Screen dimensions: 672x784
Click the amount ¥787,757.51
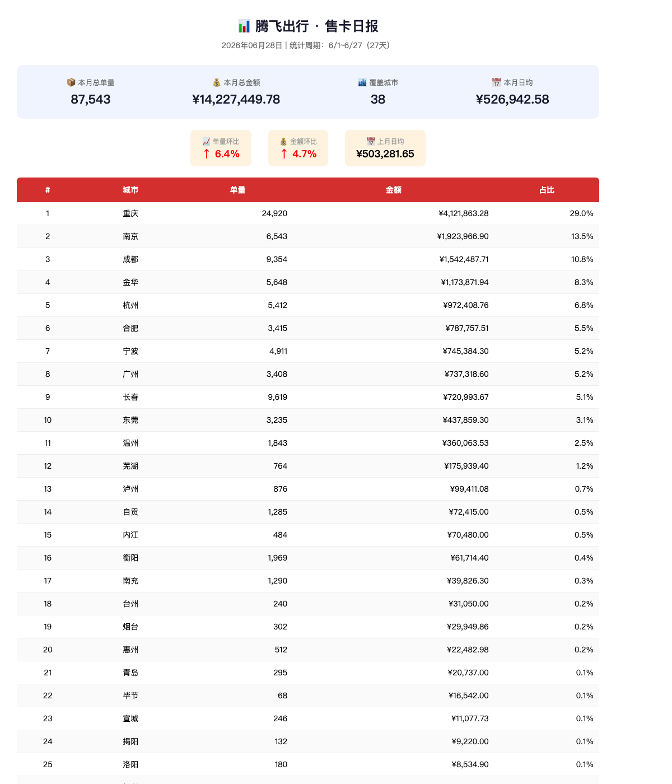467,328
